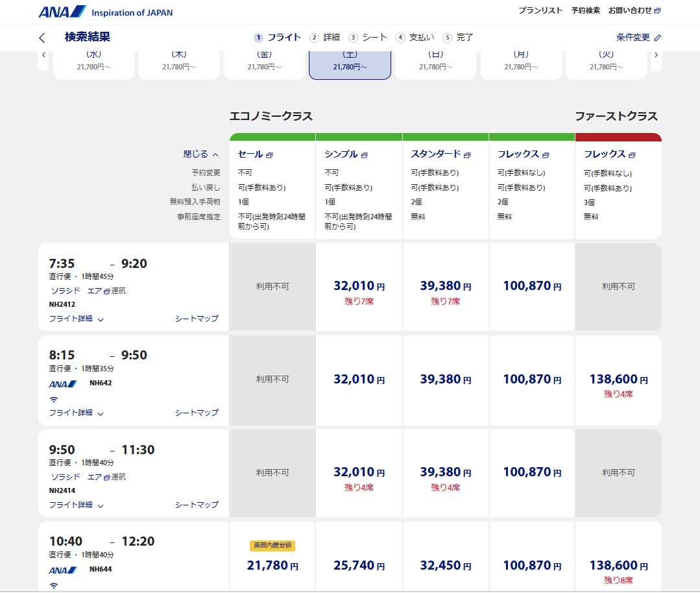
Task: Go back using the left arrow beside 検索結果
Action: pos(42,38)
